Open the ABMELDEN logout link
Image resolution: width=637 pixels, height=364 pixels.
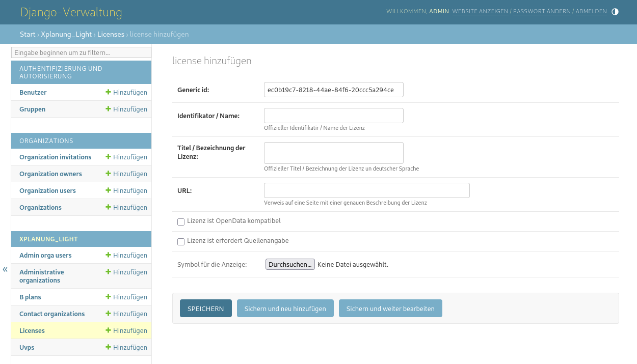click(x=591, y=11)
